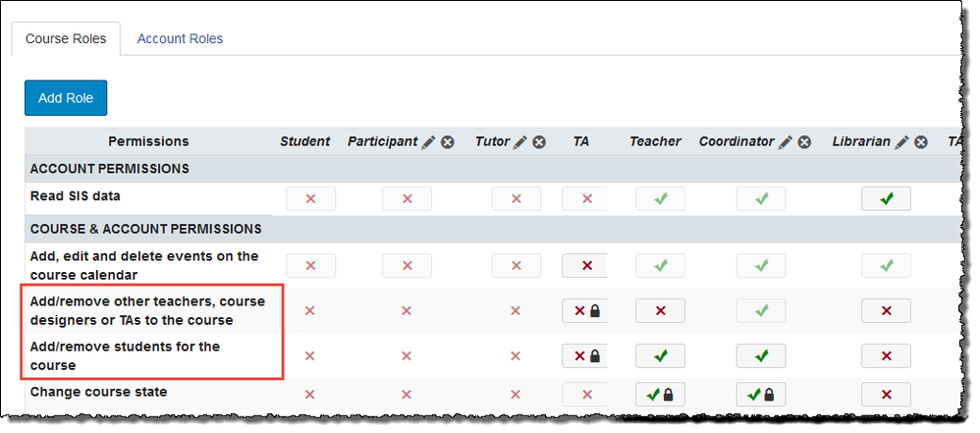
Task: Edit the Participant role name pencil icon
Action: (428, 142)
